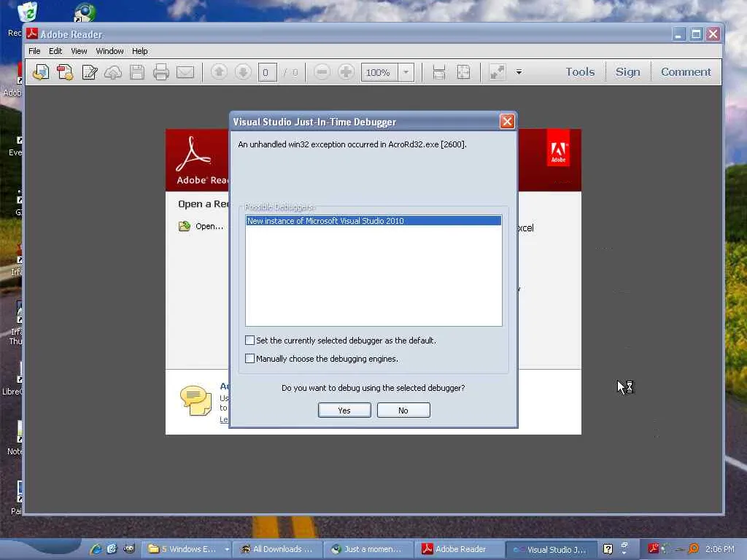Click the orange magnifier tray icon
The width and height of the screenshot is (747, 560).
point(694,548)
